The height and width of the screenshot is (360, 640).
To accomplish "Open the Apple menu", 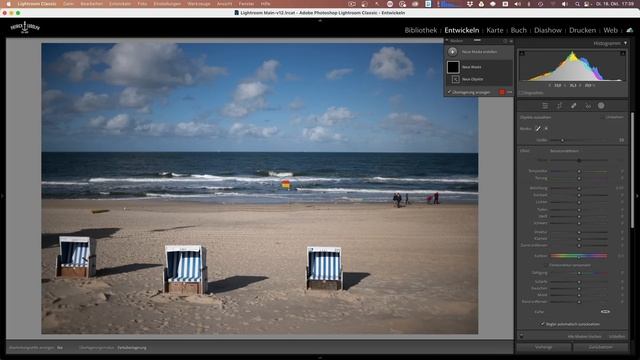I will pos(8,4).
